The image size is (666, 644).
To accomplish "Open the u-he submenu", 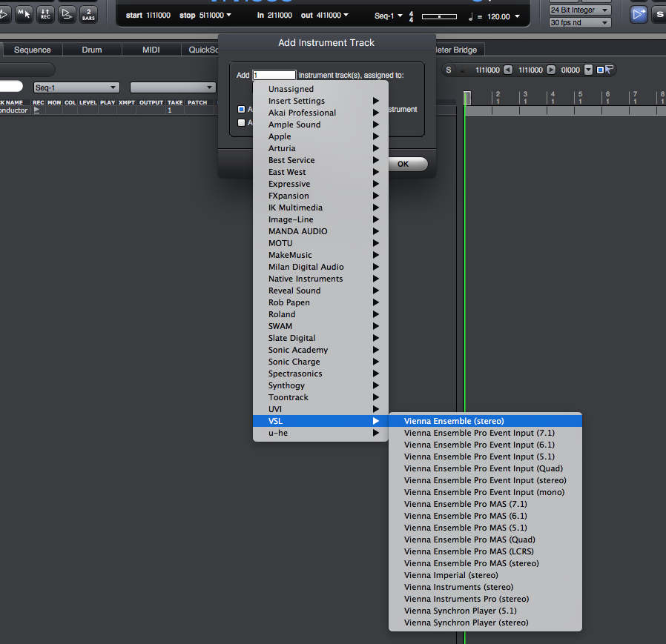I will (x=320, y=433).
